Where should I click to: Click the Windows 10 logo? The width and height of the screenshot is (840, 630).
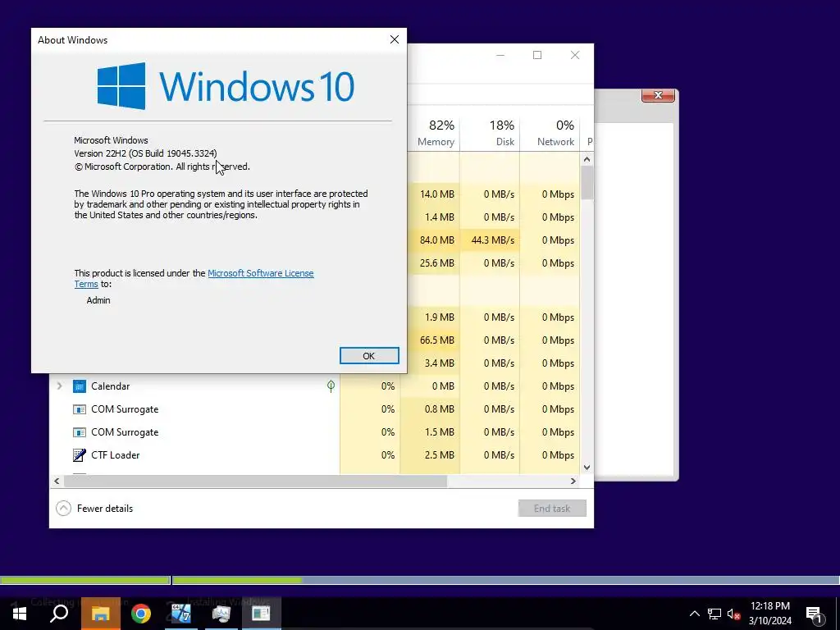click(x=121, y=85)
